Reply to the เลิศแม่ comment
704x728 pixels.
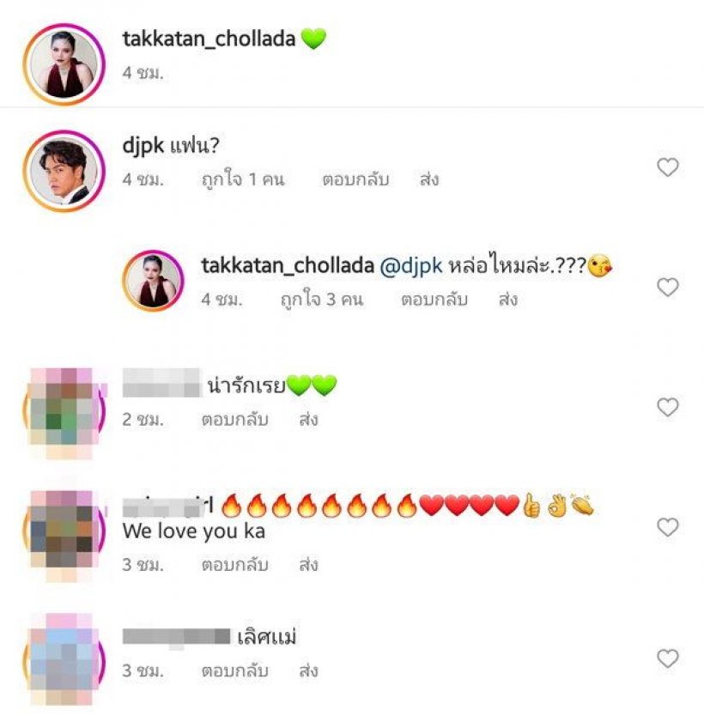click(x=234, y=670)
